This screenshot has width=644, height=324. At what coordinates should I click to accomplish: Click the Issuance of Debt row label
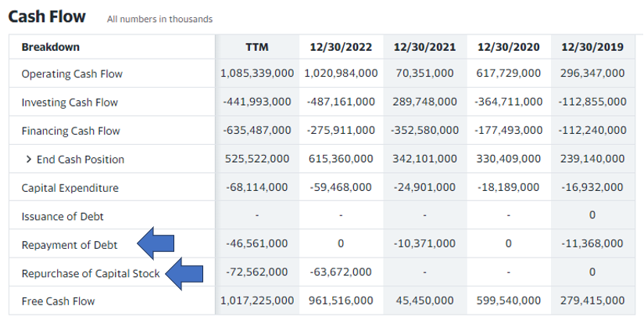pos(63,216)
